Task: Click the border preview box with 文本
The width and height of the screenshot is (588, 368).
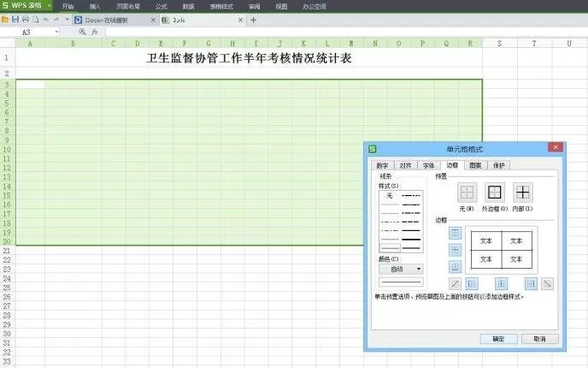Action: coord(502,250)
